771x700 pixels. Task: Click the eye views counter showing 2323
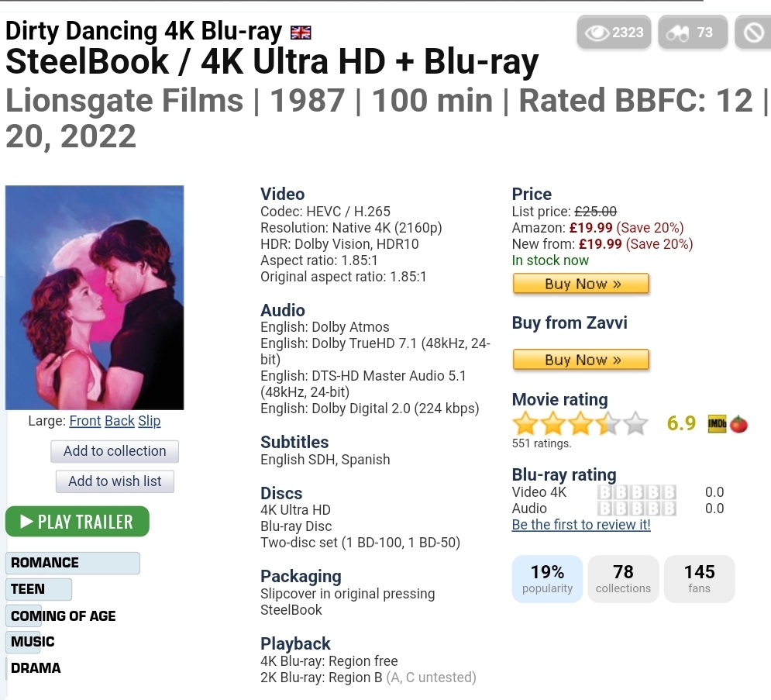point(615,33)
